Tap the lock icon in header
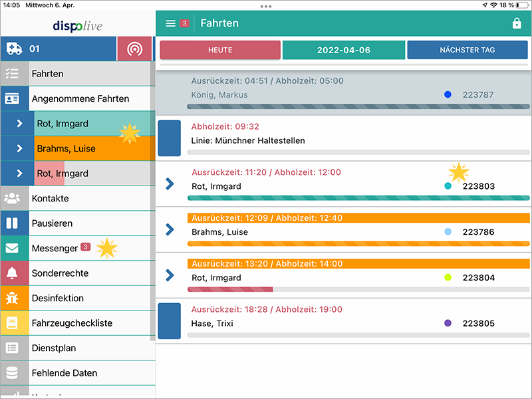This screenshot has width=532, height=399. pyautogui.click(x=517, y=23)
